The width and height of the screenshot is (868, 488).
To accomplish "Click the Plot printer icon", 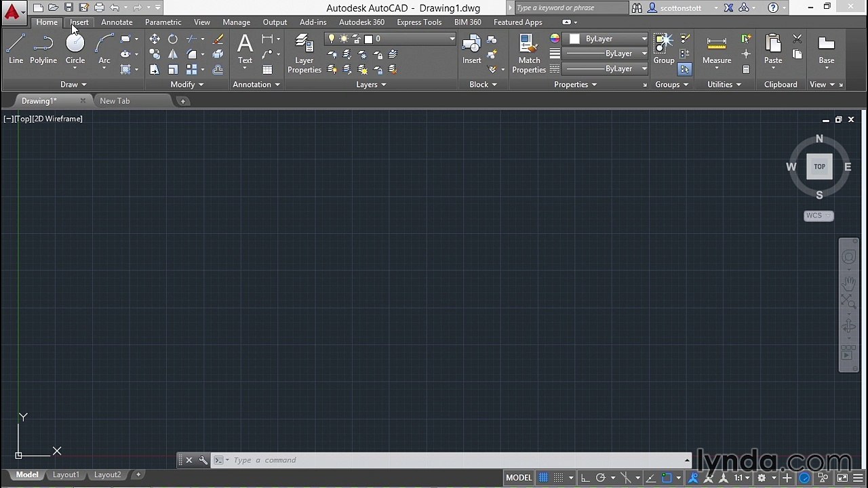I will 99,7.
